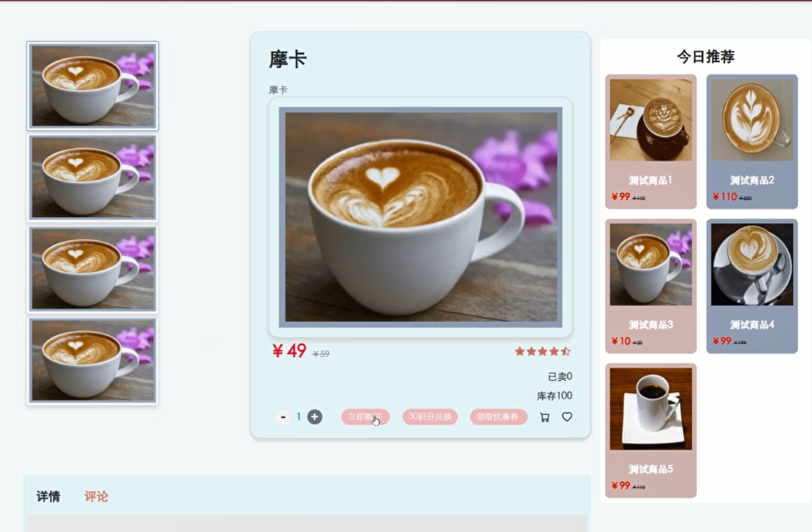Click the small 摩卡 subtitle below title
Viewport: 812px width, 532px height.
[278, 90]
